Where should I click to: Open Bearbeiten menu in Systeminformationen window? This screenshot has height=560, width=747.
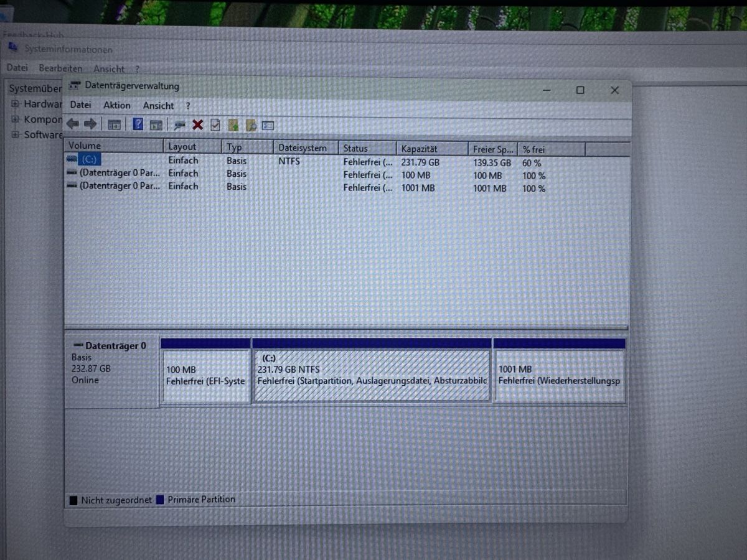60,68
